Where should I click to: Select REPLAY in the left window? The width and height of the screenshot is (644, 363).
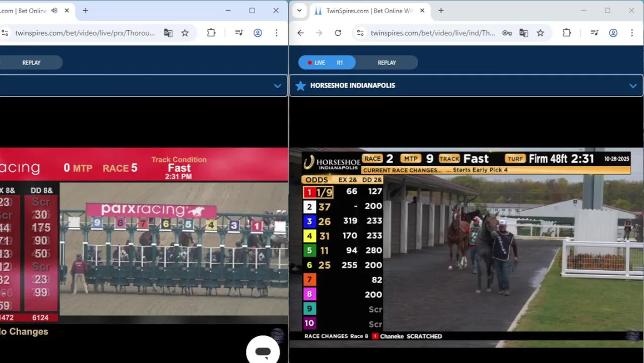click(x=31, y=63)
